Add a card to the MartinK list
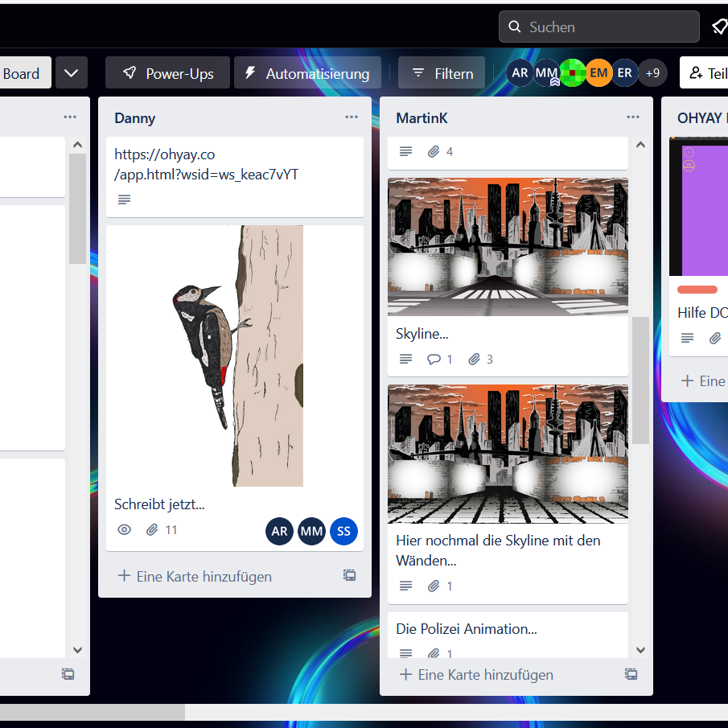 pos(477,675)
